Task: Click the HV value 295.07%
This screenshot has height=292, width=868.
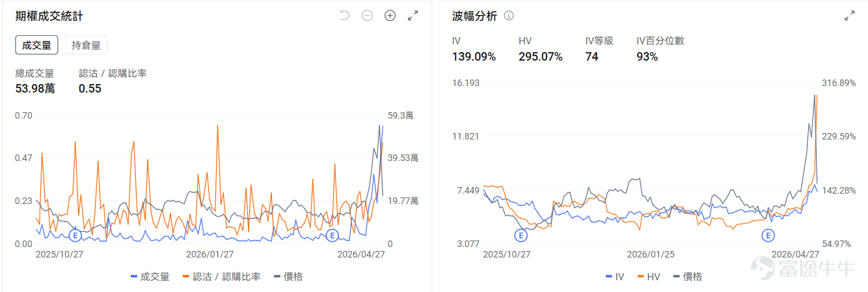Action: point(540,57)
